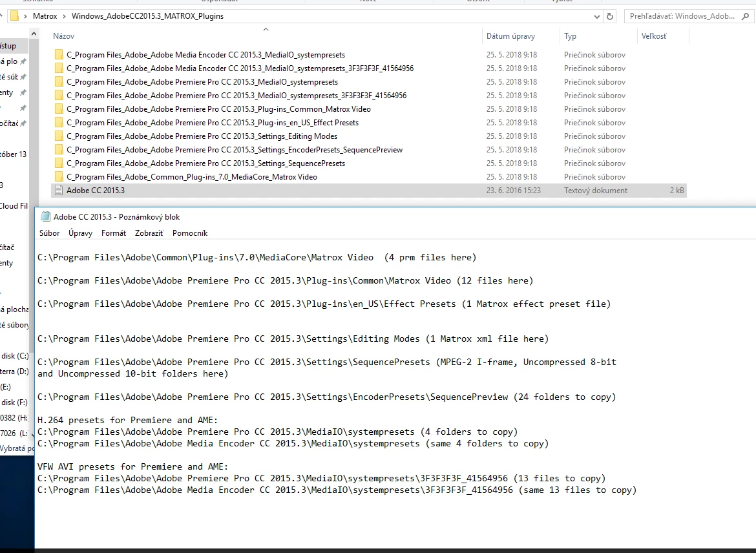Click folder icon of Plug-ins_en_US_Effect Presets
This screenshot has height=553, width=756.
point(59,122)
